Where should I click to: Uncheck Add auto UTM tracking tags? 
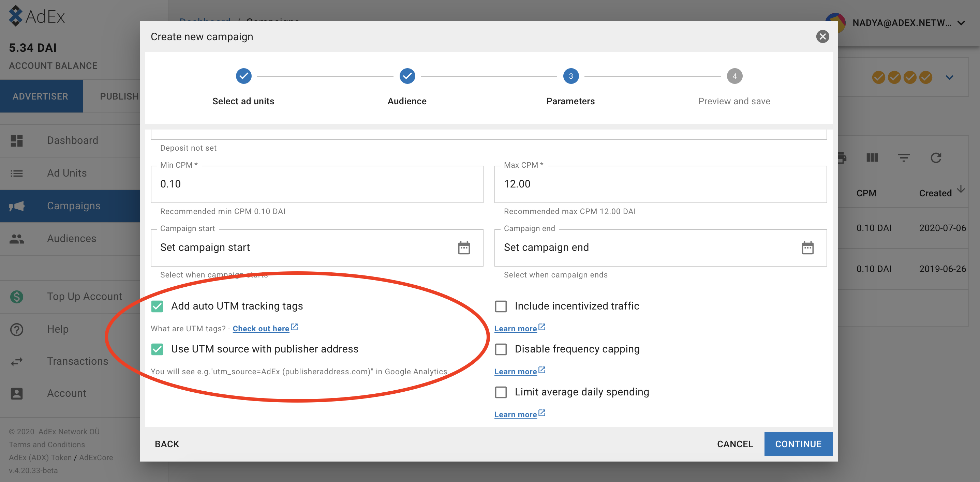click(157, 306)
